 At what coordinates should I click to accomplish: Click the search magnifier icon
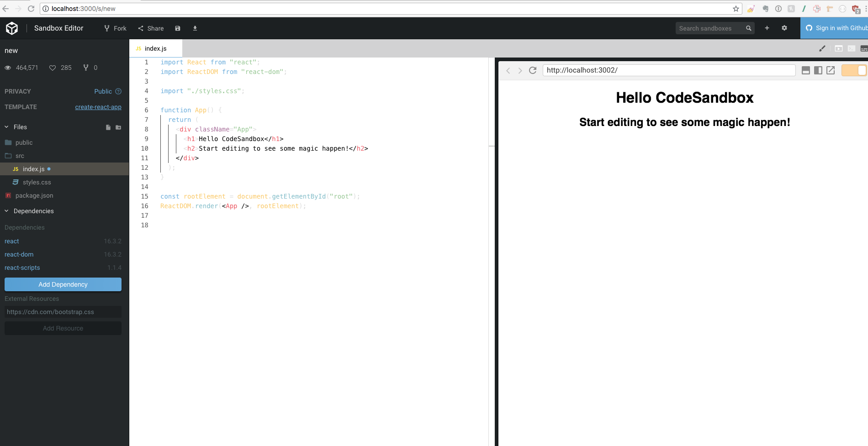pos(748,28)
